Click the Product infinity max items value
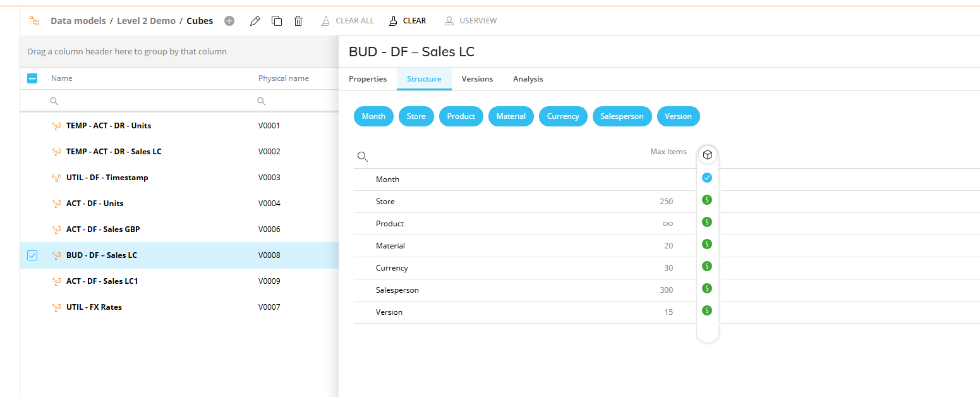Image resolution: width=980 pixels, height=397 pixels. click(668, 224)
